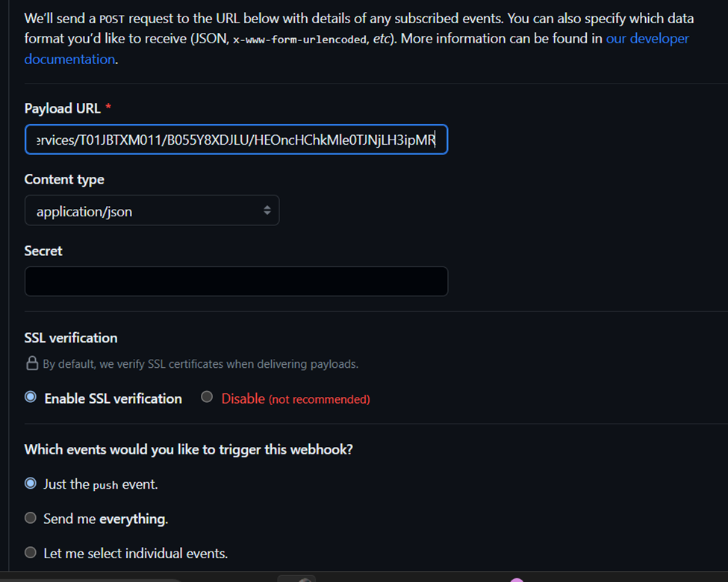Select the Enable SSL verification radio button
Viewport: 728px width, 582px height.
31,398
